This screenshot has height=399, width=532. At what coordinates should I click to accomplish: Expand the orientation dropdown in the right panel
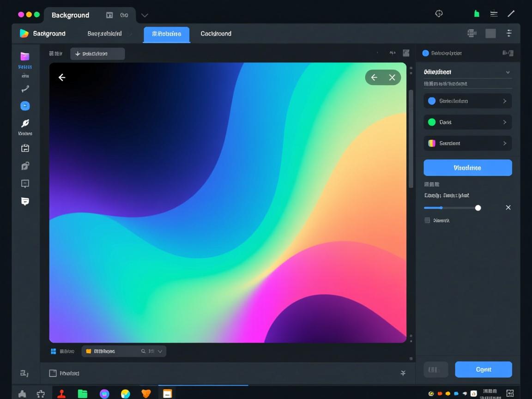pyautogui.click(x=508, y=72)
